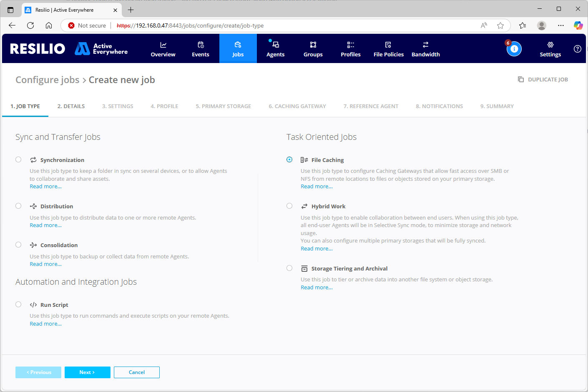Click the browser profile account menu

point(541,25)
